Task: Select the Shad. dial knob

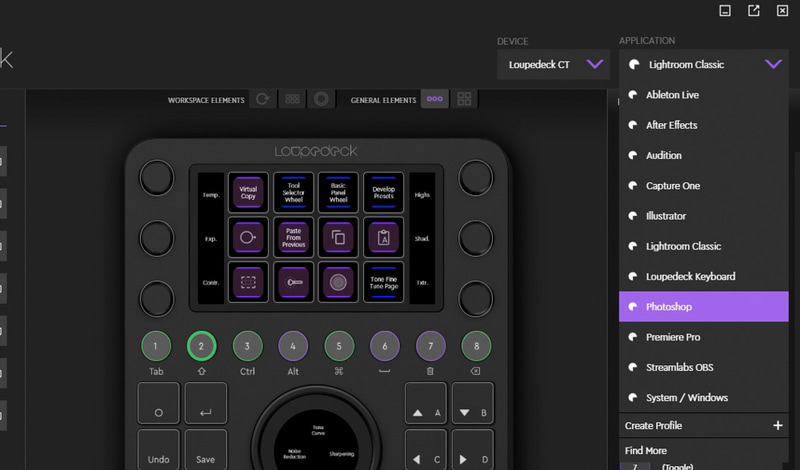Action: 476,238
